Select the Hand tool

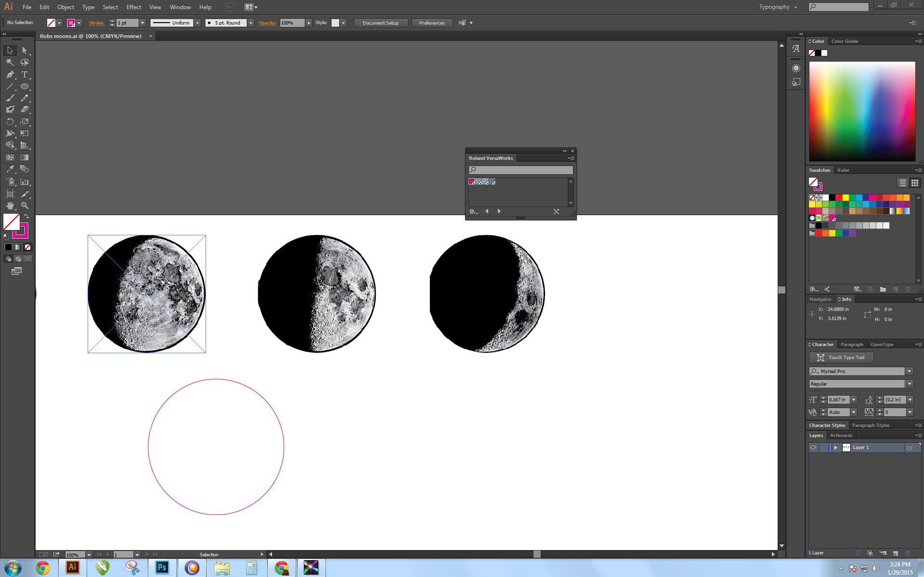click(x=10, y=205)
